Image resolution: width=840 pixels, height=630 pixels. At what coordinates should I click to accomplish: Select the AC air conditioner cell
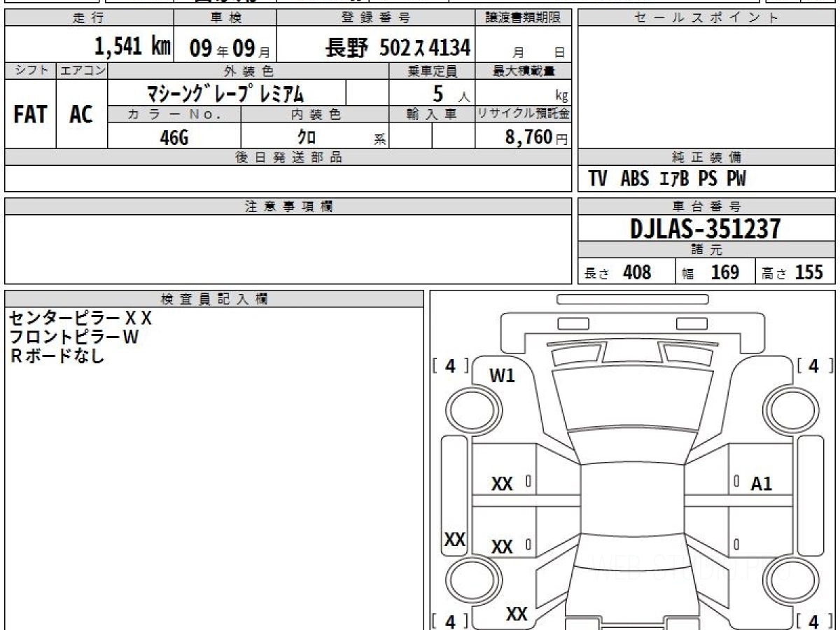81,115
